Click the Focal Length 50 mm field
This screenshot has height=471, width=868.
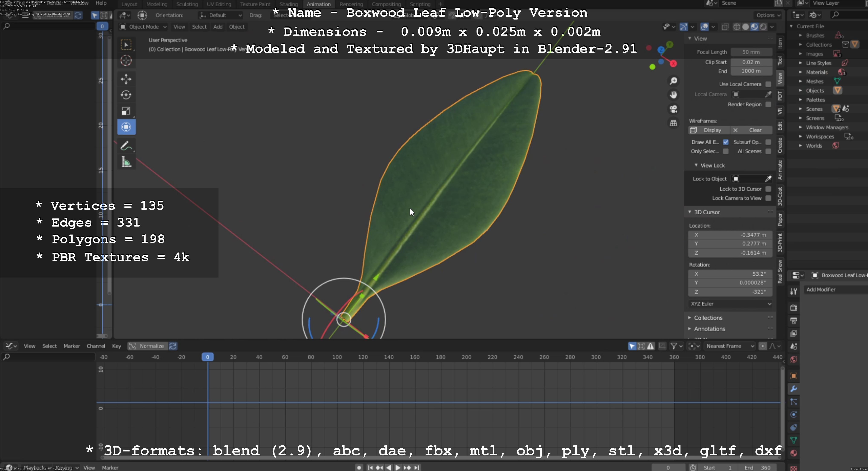pos(751,52)
